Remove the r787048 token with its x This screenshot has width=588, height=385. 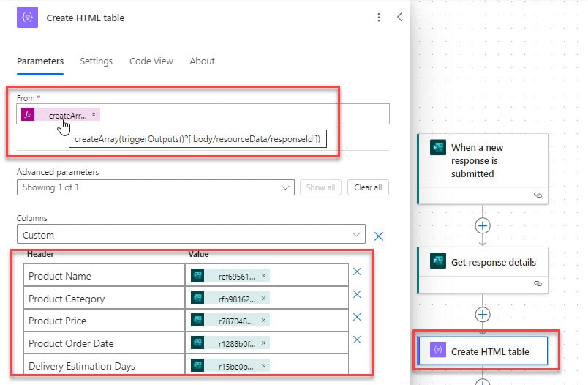click(263, 320)
